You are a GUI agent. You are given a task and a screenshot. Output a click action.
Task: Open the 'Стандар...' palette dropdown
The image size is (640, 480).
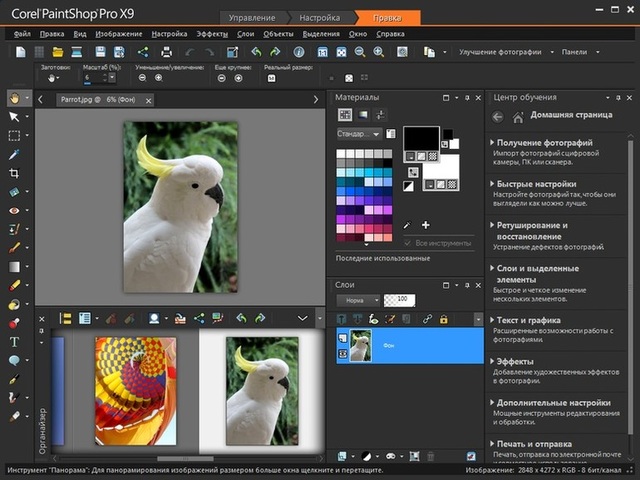pos(359,133)
